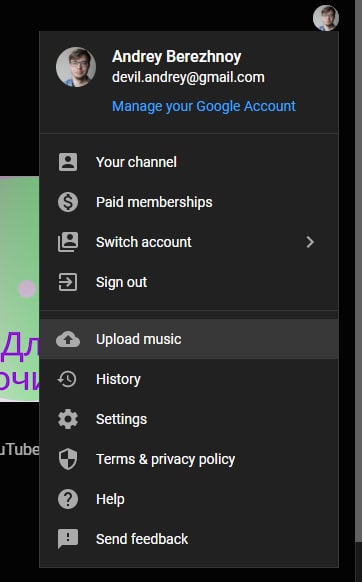362x582 pixels.
Task: Open the Your channel menu entry
Action: [189, 162]
